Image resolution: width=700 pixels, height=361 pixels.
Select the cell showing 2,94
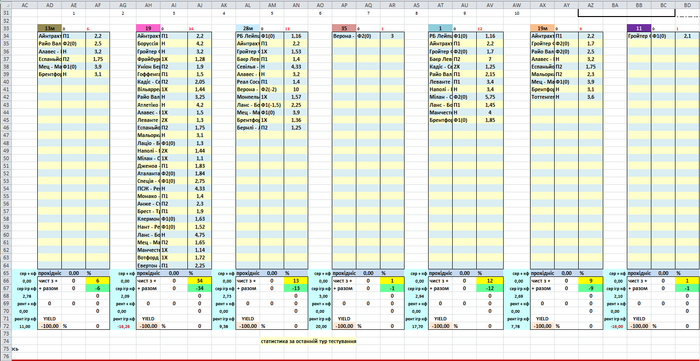[417, 296]
